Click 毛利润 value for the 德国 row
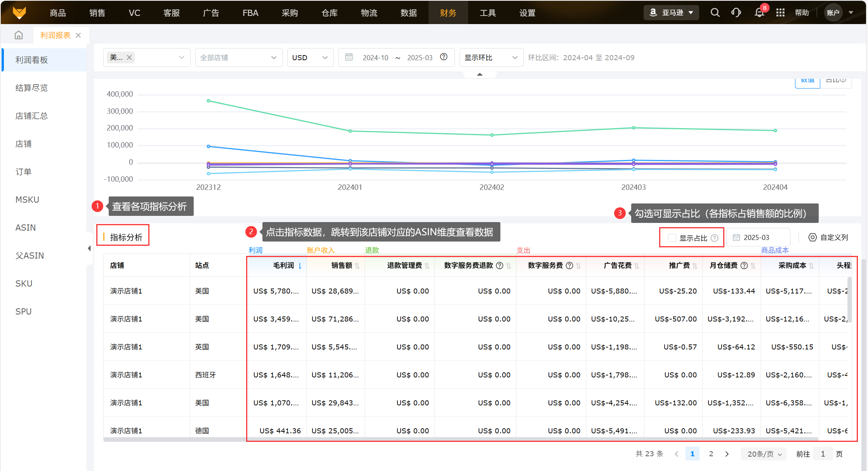868x471 pixels. point(280,431)
